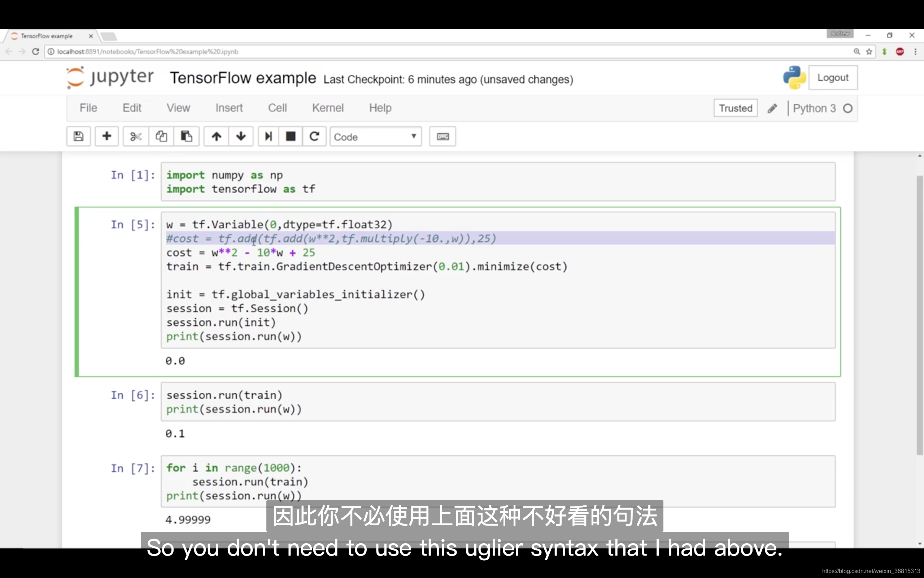The image size is (924, 578).
Task: Paste cells below using the clipboard icon
Action: pos(186,137)
